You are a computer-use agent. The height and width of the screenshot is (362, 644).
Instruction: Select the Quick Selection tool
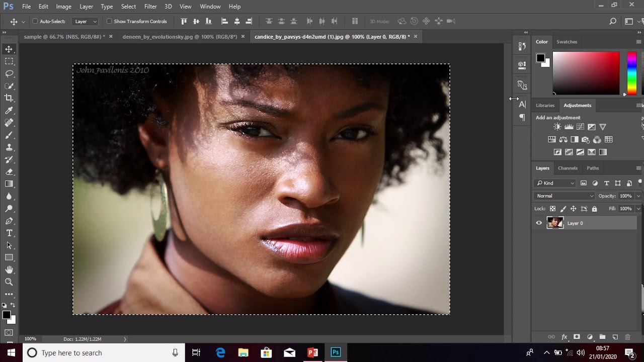coord(9,86)
